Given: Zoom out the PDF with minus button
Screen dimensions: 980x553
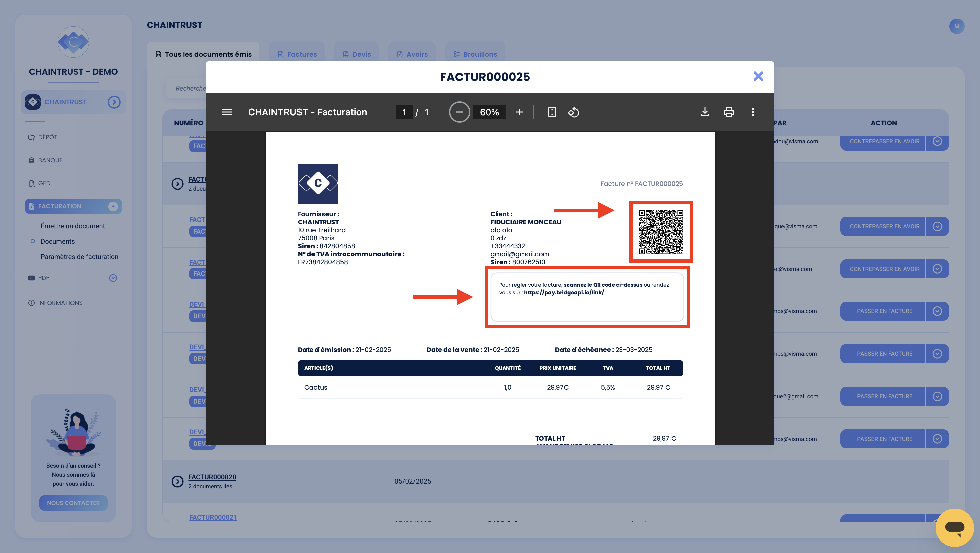Looking at the screenshot, I should 459,112.
